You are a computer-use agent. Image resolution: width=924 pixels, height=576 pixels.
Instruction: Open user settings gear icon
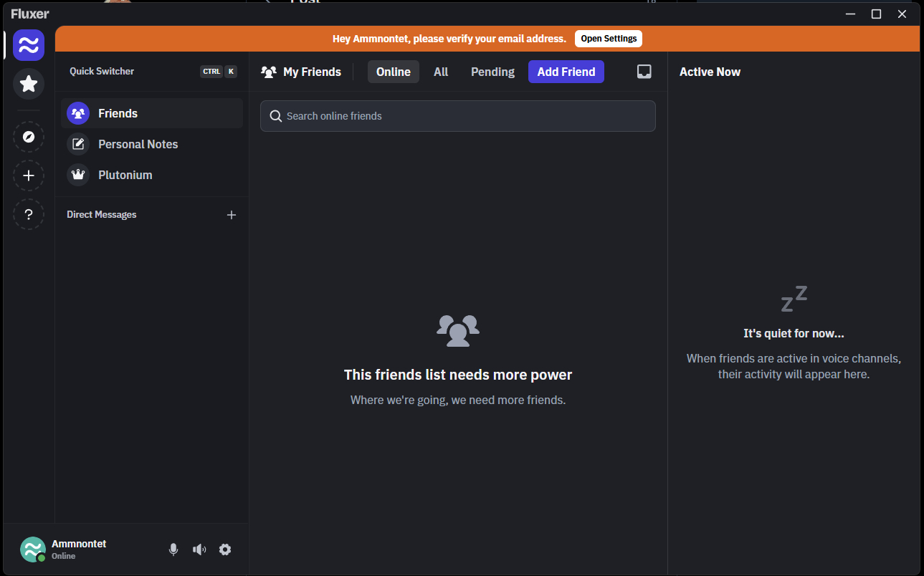click(225, 549)
